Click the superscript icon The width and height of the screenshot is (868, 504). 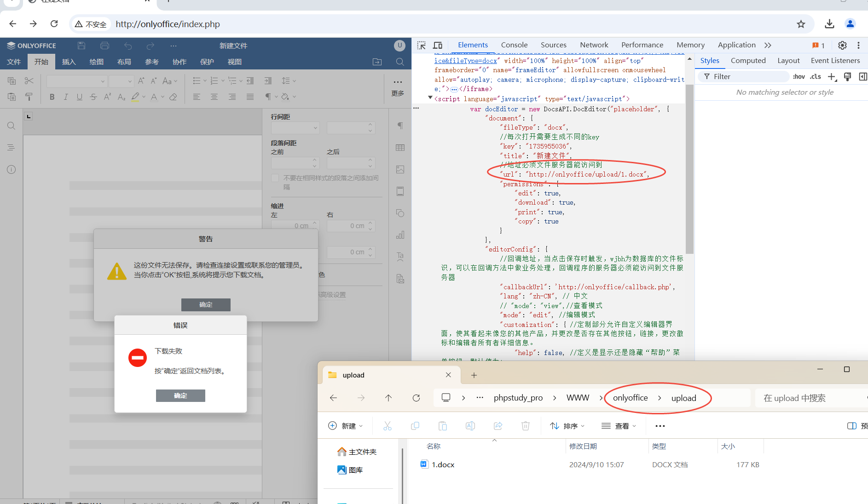coord(107,97)
